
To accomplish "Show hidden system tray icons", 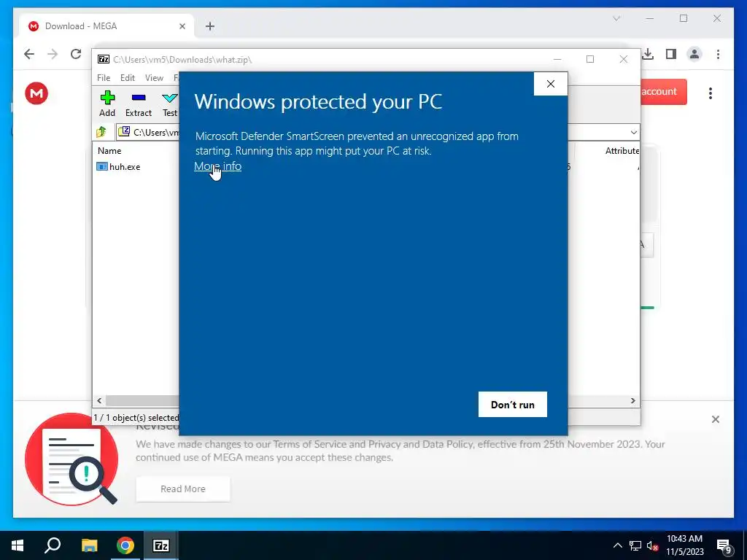I will pyautogui.click(x=617, y=545).
